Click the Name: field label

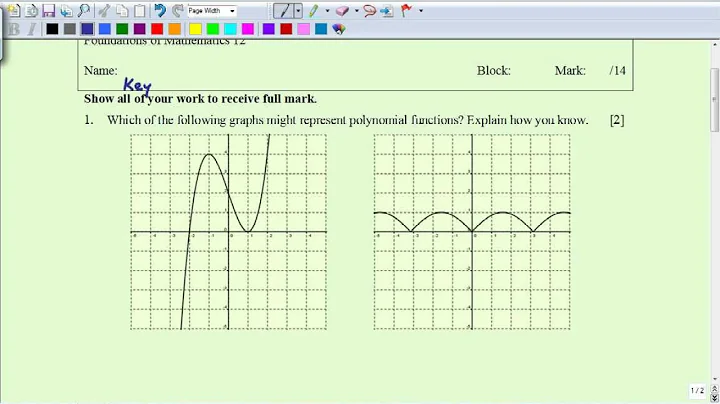point(101,71)
